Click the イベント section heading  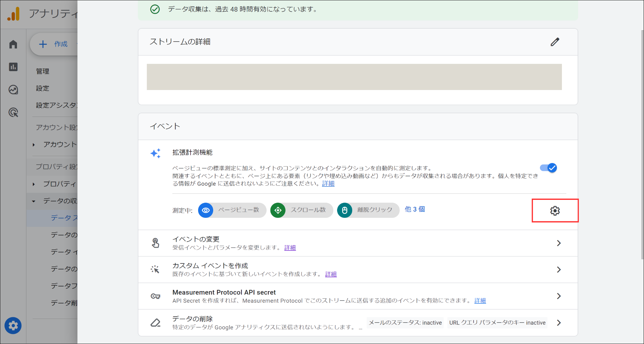tap(165, 127)
